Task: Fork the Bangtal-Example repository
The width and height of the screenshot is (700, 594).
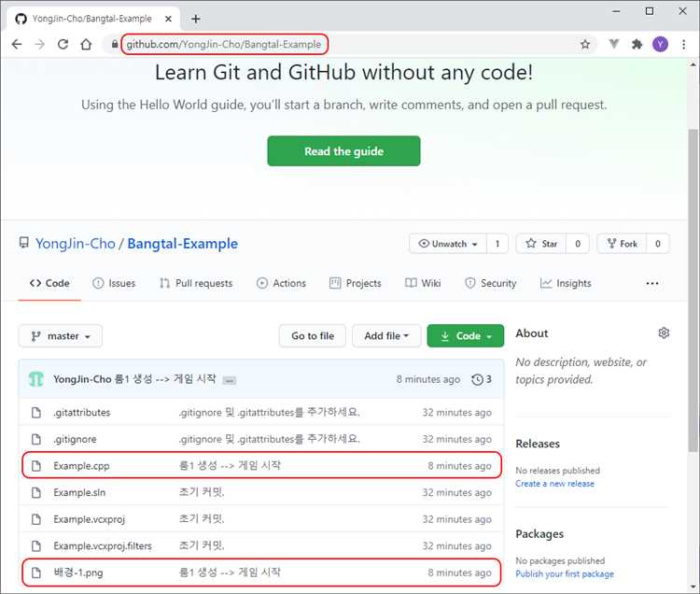Action: pos(622,244)
